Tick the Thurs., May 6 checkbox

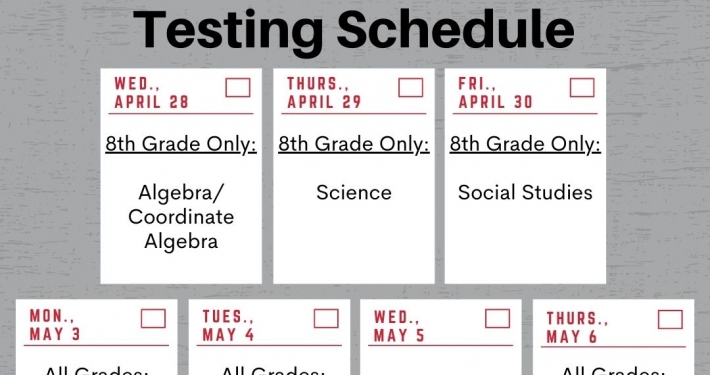point(670,319)
